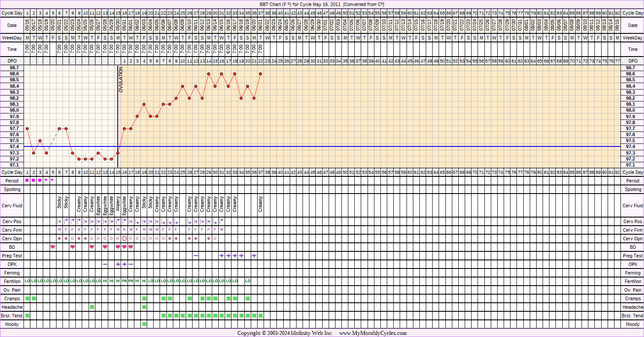Viewport: 644px width, 337px height.
Task: Select the Moody green square on day 19
Action: point(144,324)
